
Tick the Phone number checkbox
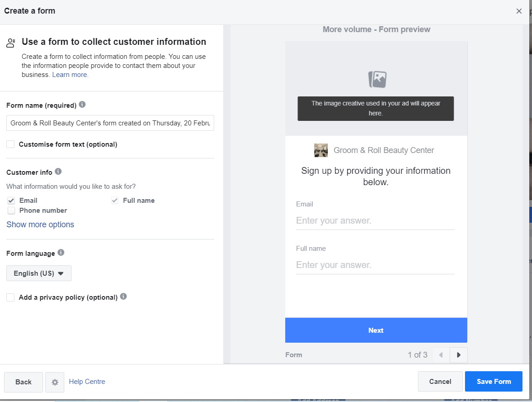pos(11,211)
